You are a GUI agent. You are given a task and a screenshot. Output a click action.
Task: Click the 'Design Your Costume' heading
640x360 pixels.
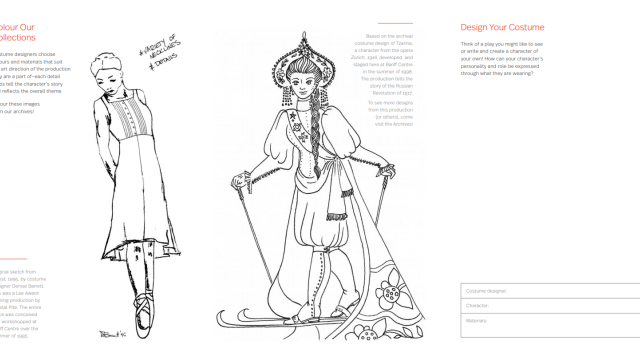tap(502, 27)
